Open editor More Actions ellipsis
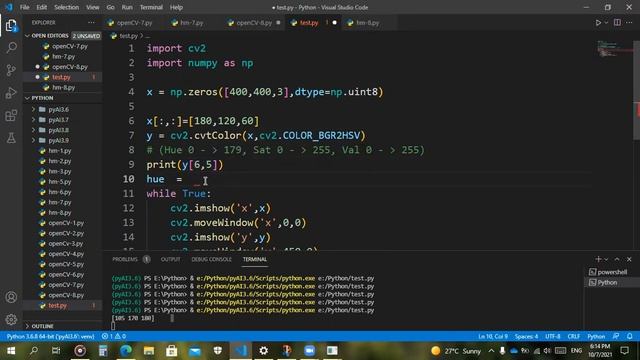Viewport: 640px width, 360px height. (x=629, y=23)
